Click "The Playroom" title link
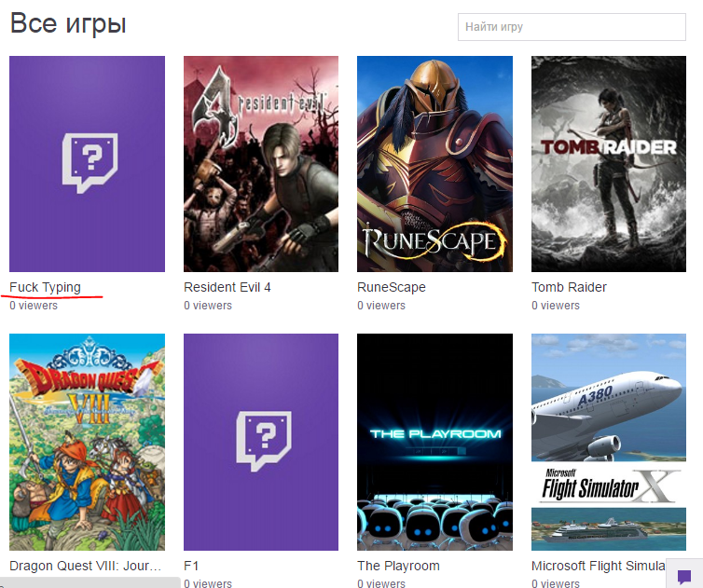 398,566
